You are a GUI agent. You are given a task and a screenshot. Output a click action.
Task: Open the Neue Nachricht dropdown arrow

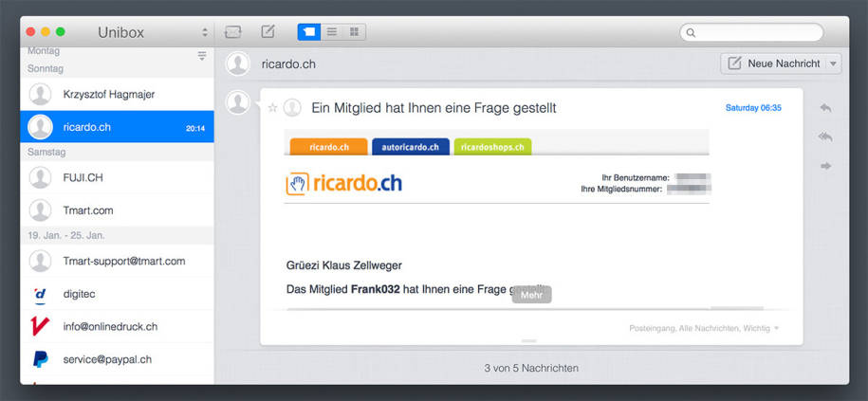point(834,64)
